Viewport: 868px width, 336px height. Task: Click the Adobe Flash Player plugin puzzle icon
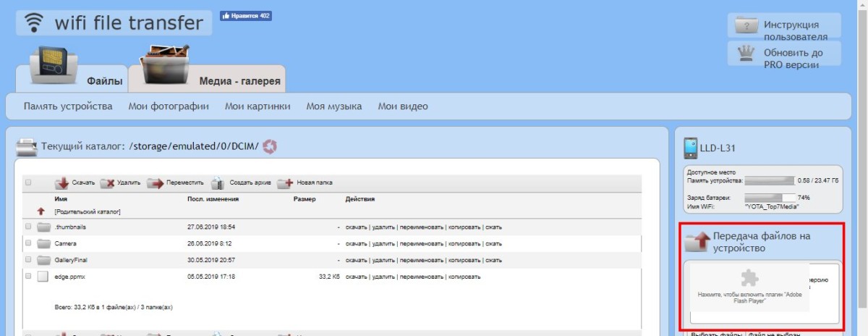[x=748, y=277]
